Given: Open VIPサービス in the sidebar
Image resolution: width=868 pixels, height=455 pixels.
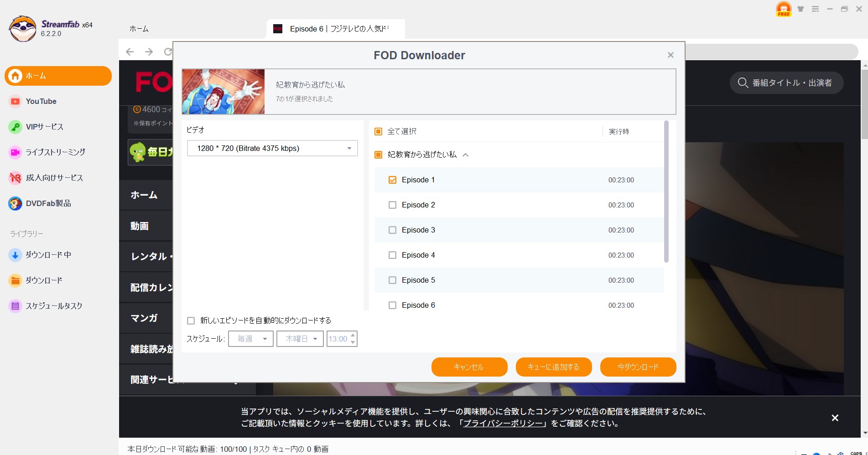Looking at the screenshot, I should click(36, 127).
